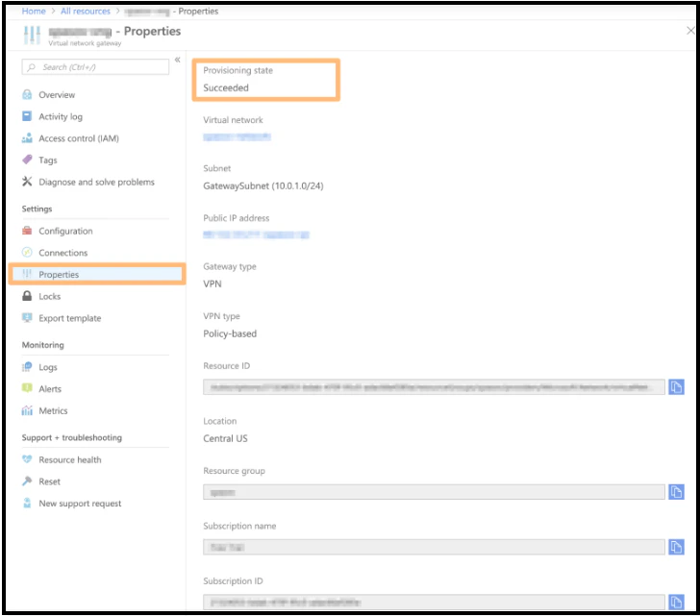Close the Properties blade
The image size is (700, 616).
point(690,31)
